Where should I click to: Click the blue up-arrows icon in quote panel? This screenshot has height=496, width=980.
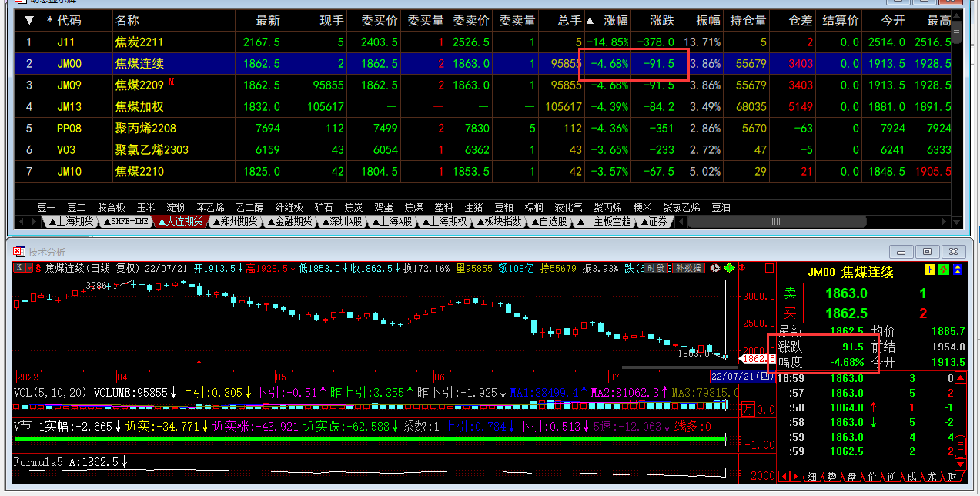957,270
